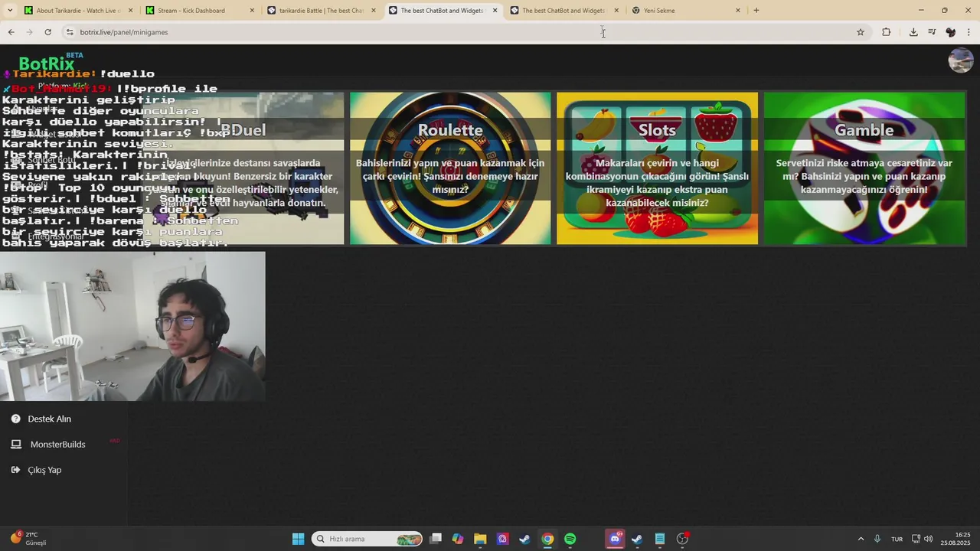Open the Slots minigame card
This screenshot has height=551, width=980.
[657, 168]
